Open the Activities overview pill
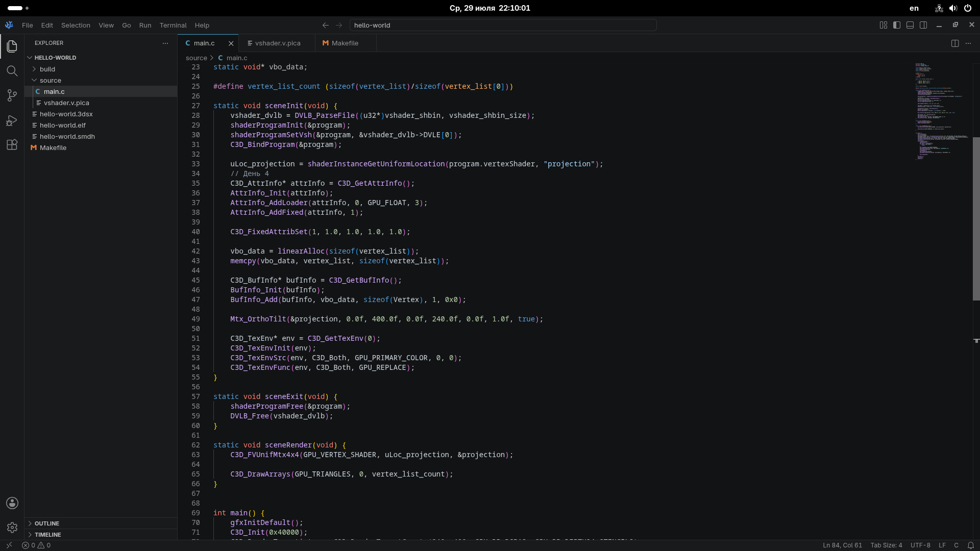The image size is (980, 551). [x=18, y=8]
